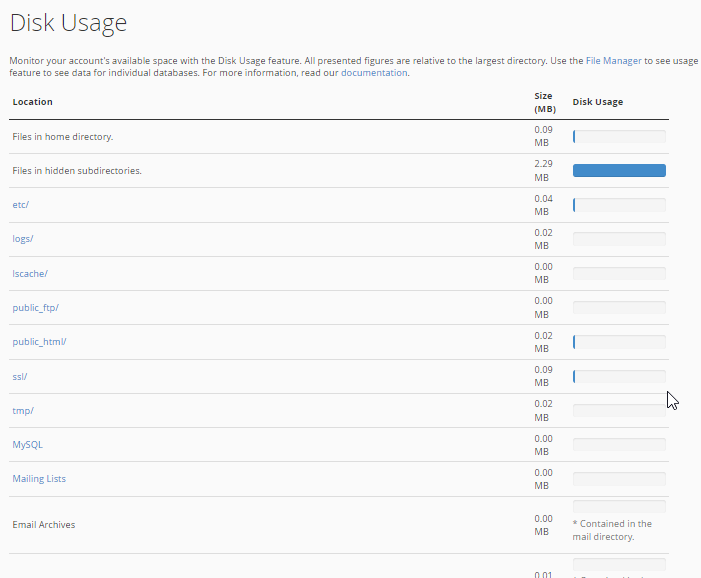The image size is (701, 578).
Task: Click the Location column header
Action: (33, 102)
